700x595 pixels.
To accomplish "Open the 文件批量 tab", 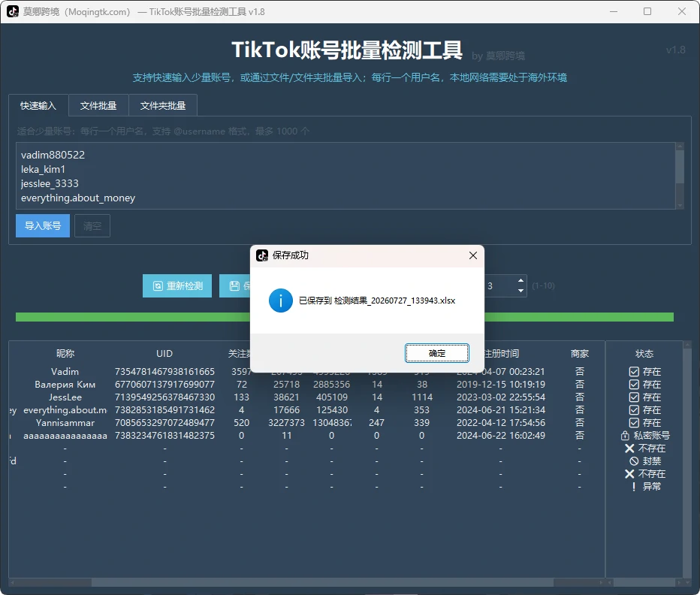I will (98, 106).
